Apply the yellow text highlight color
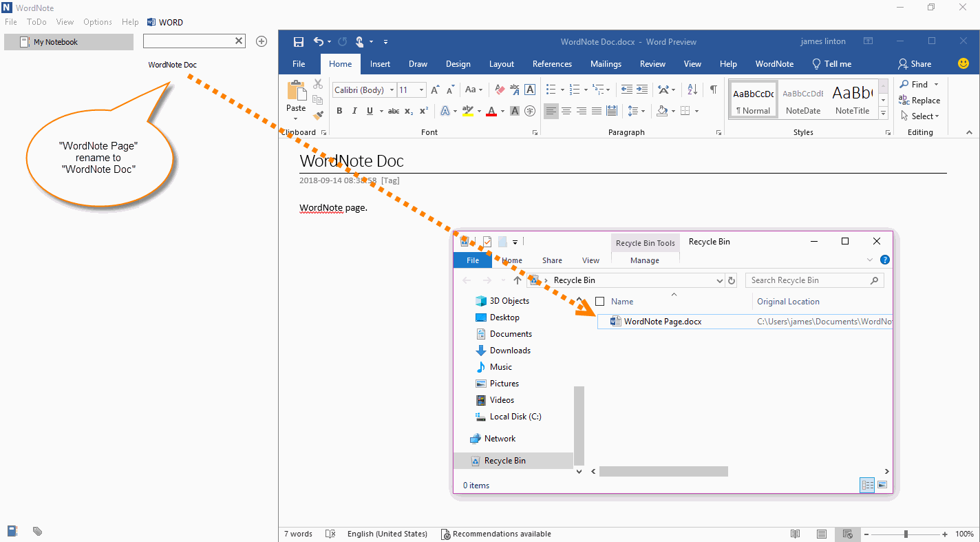 (x=468, y=111)
